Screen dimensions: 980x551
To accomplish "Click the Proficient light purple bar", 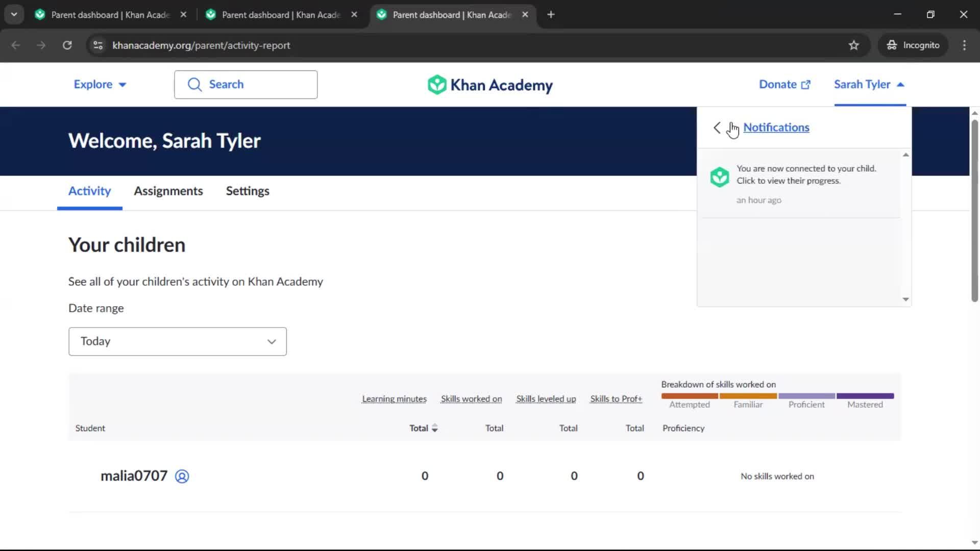I will point(806,396).
